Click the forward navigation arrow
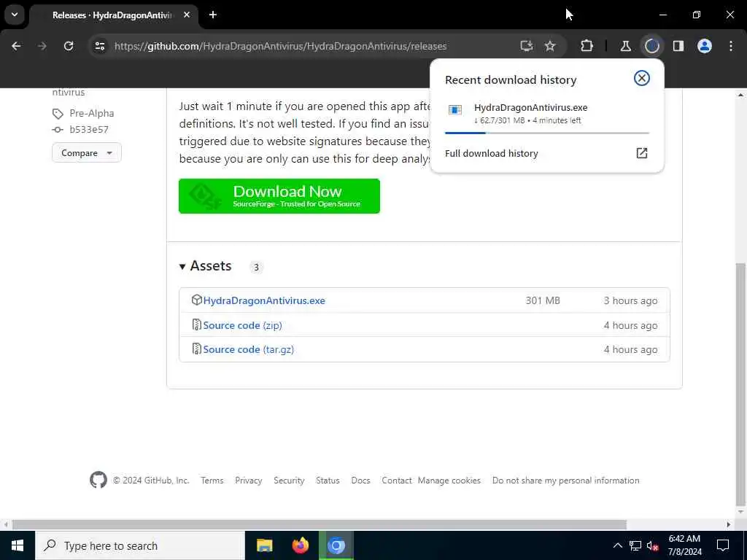This screenshot has height=560, width=747. coord(42,46)
